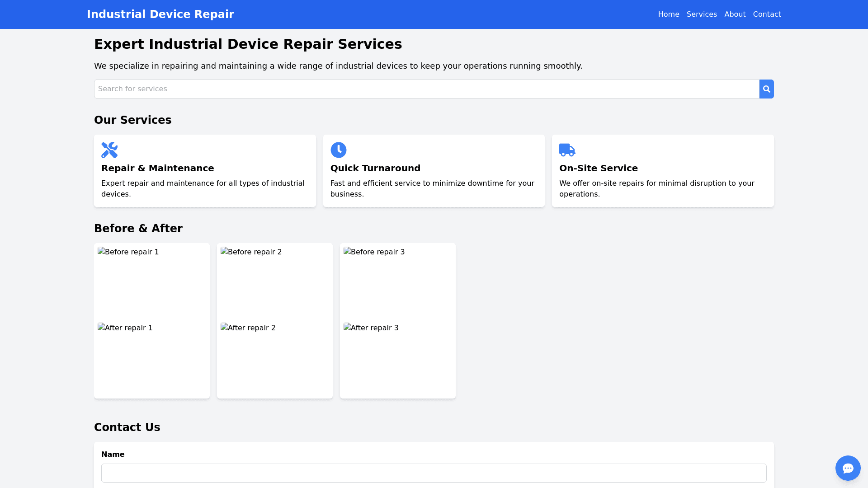The image size is (868, 488).
Task: Click the Industrial Device Repair logo
Action: point(160,14)
